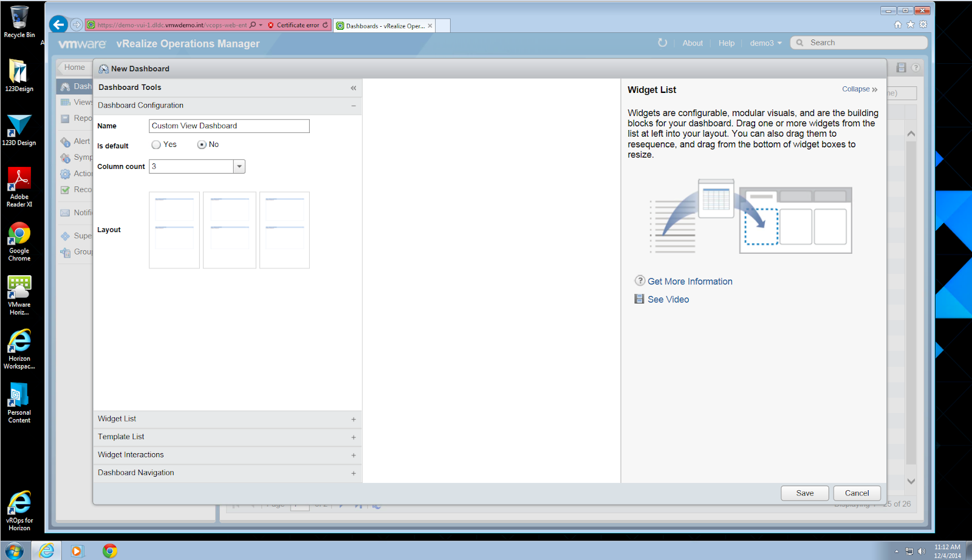This screenshot has height=560, width=972.
Task: Open the Help menu item
Action: tap(727, 43)
